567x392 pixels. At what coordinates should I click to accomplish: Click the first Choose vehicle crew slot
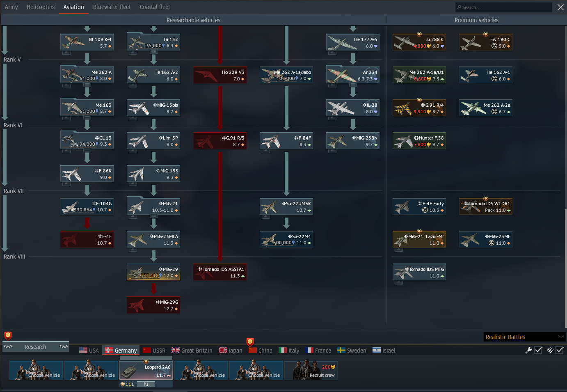point(36,370)
